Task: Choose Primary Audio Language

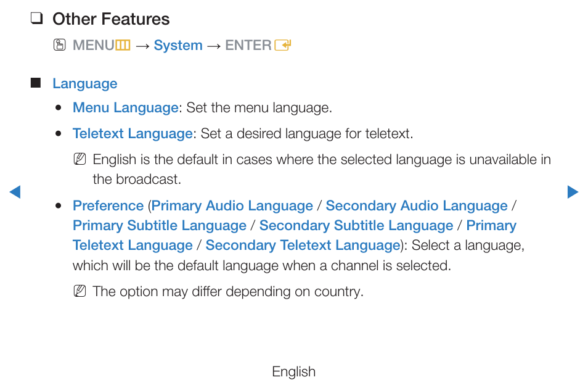Action: pyautogui.click(x=232, y=205)
